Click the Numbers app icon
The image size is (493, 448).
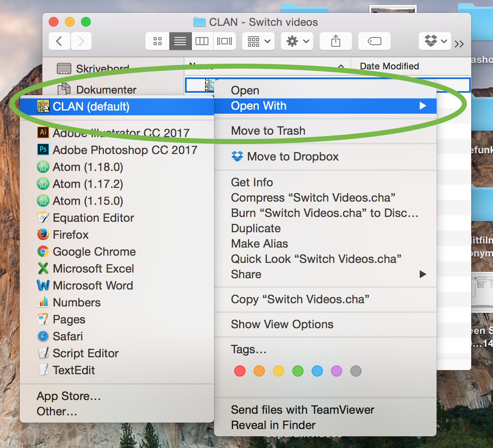tap(43, 302)
